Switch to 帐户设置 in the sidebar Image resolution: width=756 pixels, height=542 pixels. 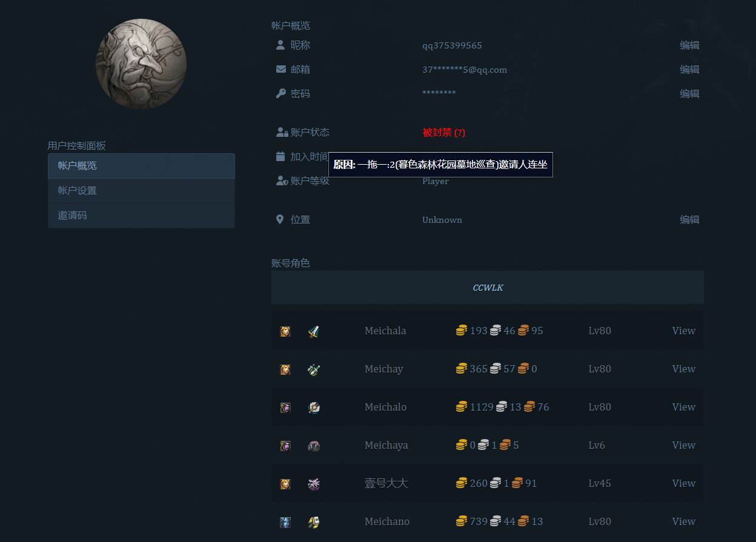pos(141,191)
